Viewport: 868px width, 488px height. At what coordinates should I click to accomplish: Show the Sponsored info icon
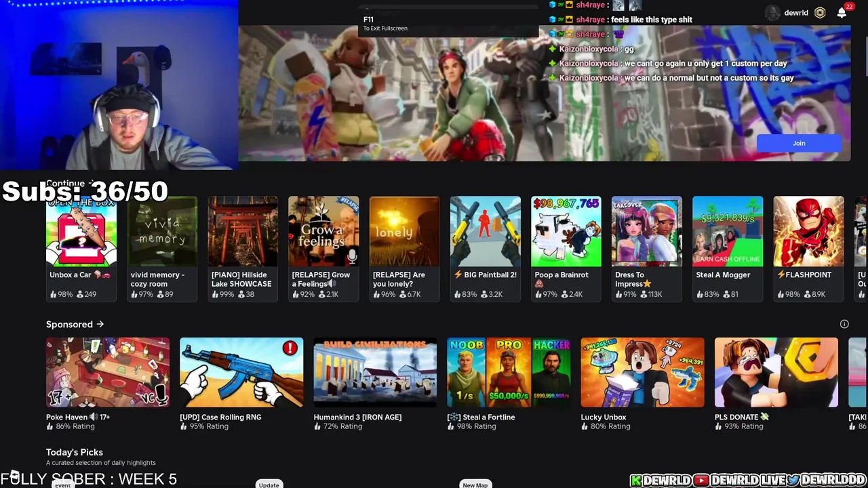(844, 324)
